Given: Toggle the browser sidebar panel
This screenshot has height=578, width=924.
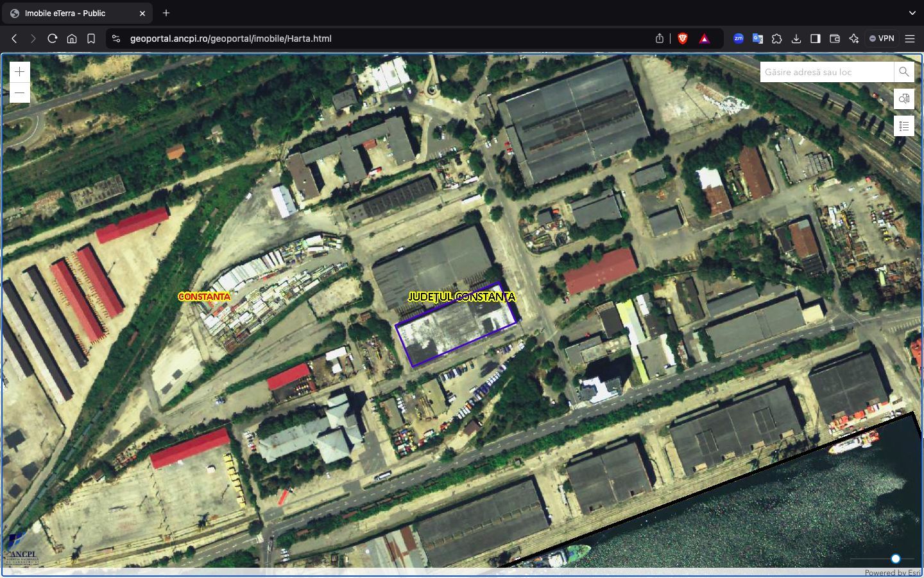Looking at the screenshot, I should tap(815, 39).
